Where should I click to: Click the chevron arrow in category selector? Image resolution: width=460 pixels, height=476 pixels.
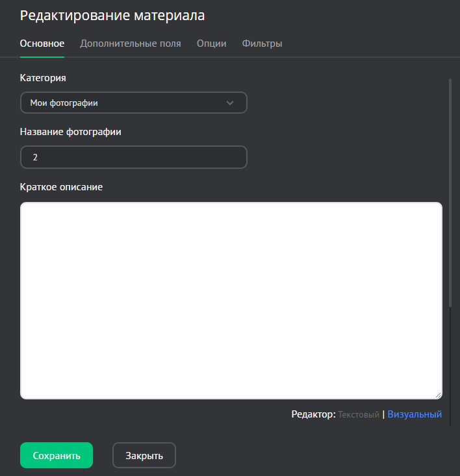pos(229,103)
